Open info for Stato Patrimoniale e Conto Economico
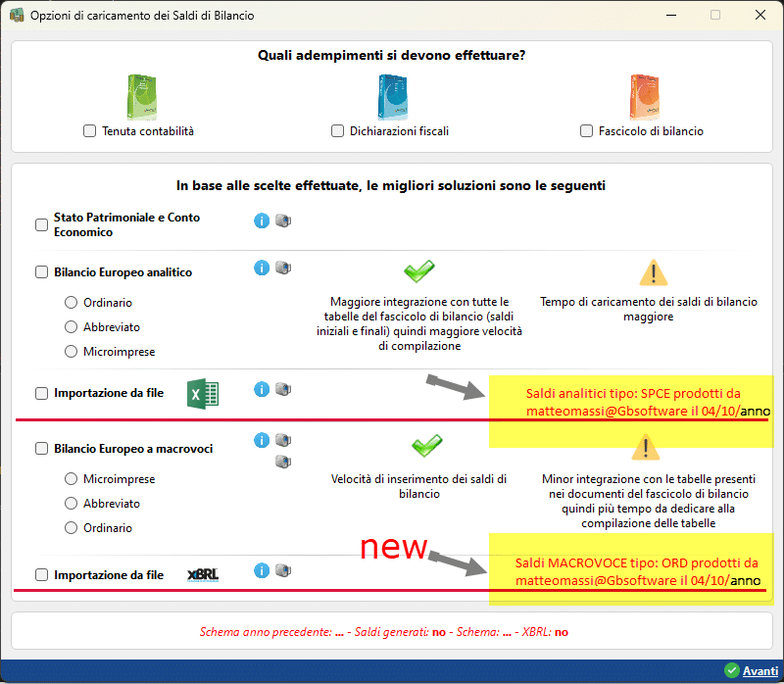This screenshot has width=784, height=684. 262,220
